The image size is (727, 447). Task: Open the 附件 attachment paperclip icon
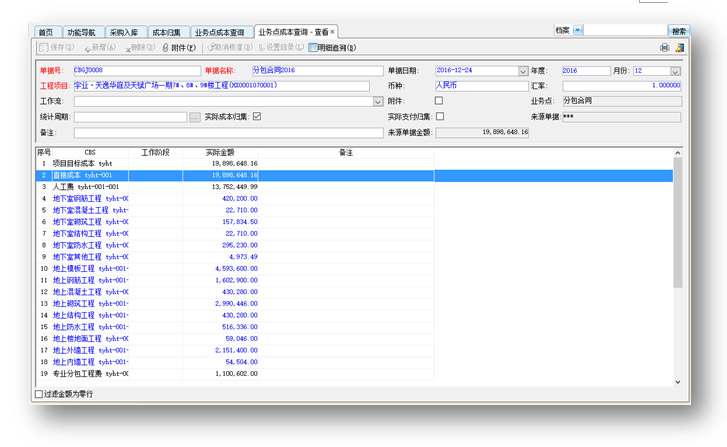pyautogui.click(x=166, y=47)
